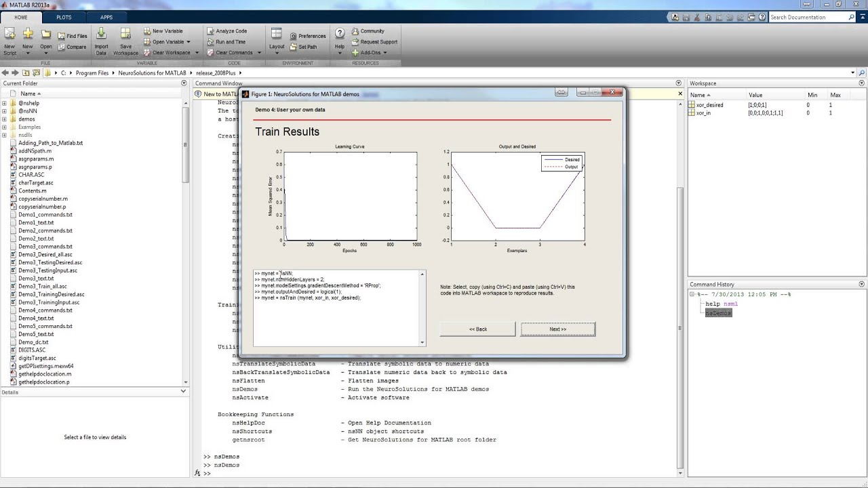
Task: Switch to the PLOTS ribbon tab
Action: [64, 17]
